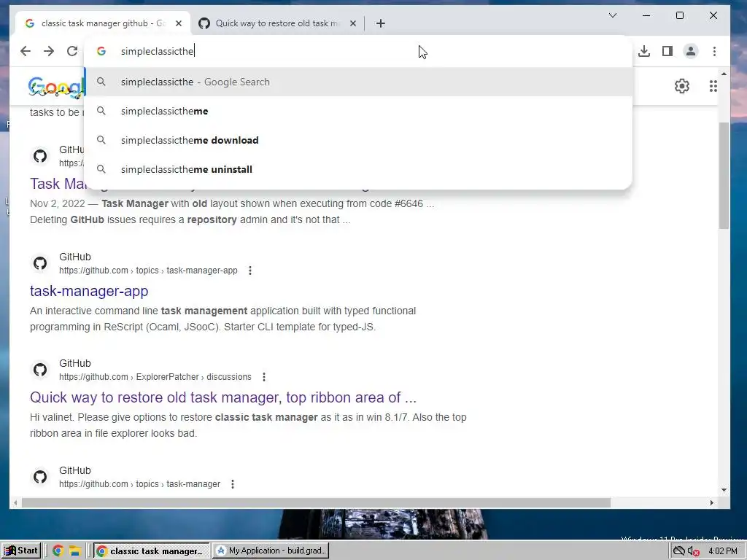
Task: Click GitHub favicon of task-manager-app result
Action: pos(40,262)
